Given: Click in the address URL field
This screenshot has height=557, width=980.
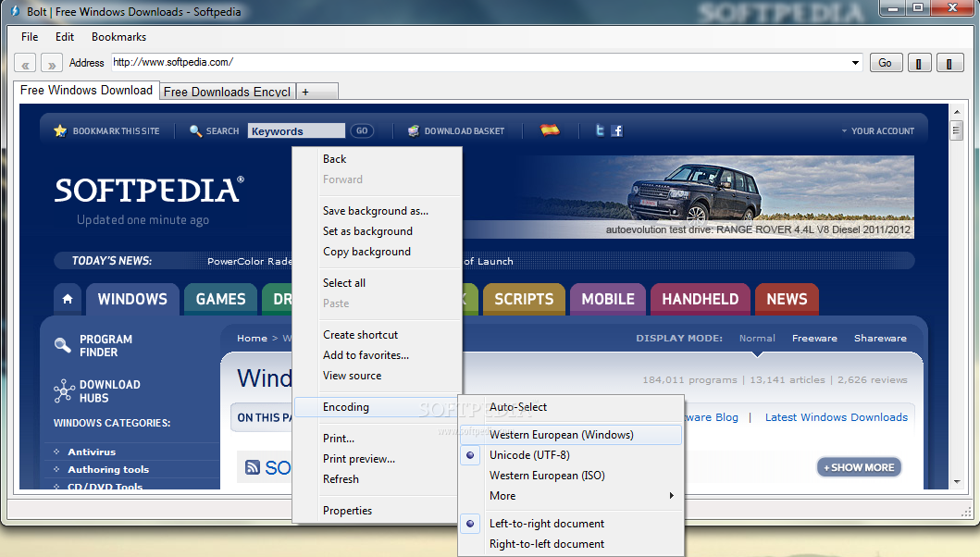Looking at the screenshot, I should click(480, 63).
